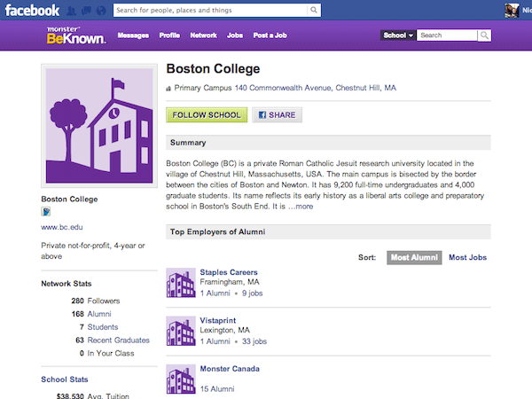
Task: Open the Recent Graduates network stat
Action: 119,340
